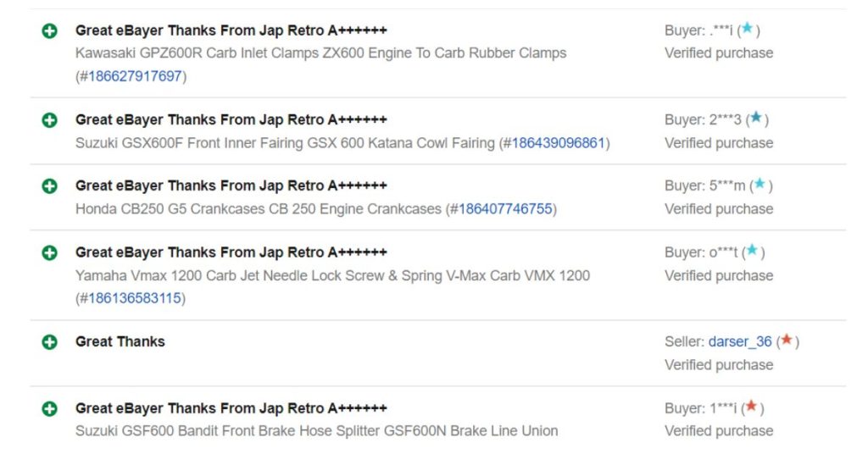
Task: Click the green plus icon beside the Suzuki GSX600F feedback
Action: tap(50, 120)
